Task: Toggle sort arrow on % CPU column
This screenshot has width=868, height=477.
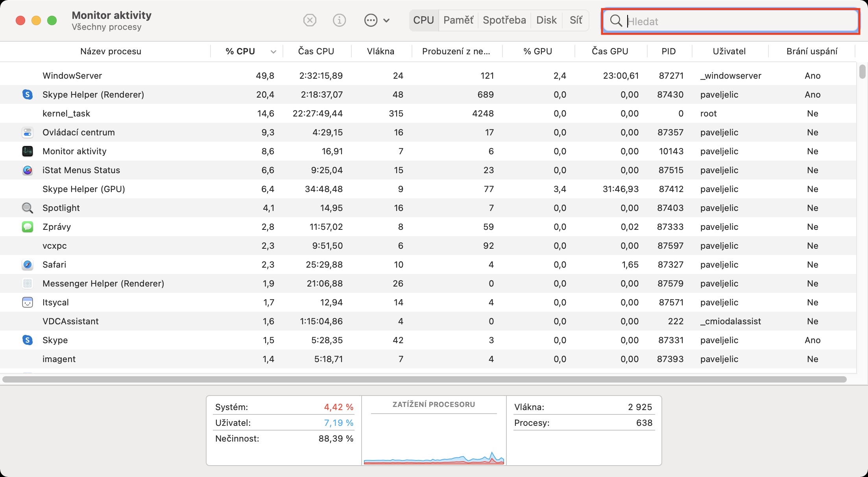Action: 273,52
